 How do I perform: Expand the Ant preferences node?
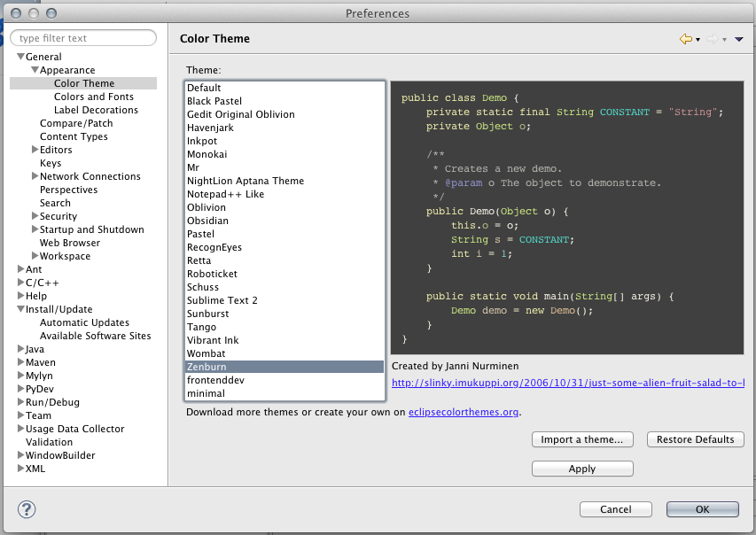coord(20,269)
